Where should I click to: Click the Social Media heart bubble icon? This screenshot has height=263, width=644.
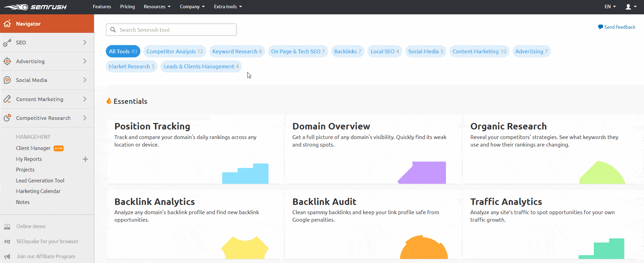click(x=7, y=80)
